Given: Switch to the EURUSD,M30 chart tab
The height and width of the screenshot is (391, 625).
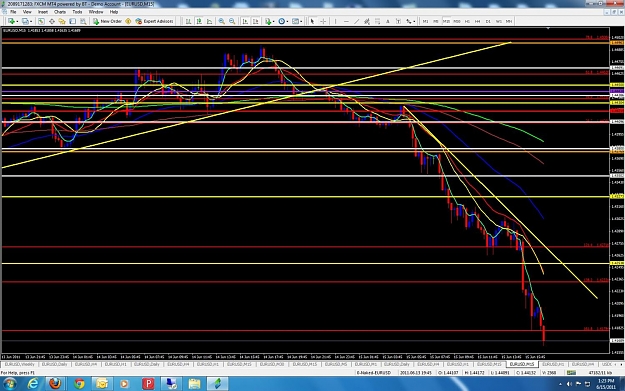Looking at the screenshot, I should point(272,364).
